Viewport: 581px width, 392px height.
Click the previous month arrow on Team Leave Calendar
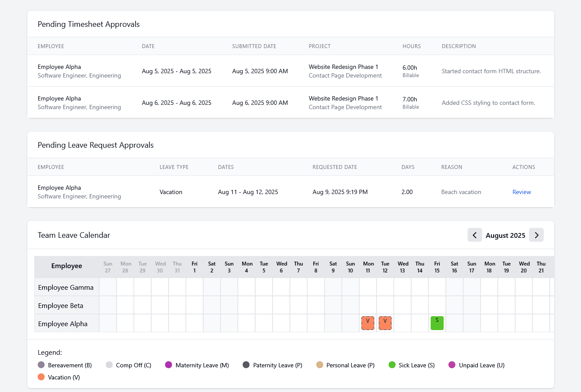coord(474,235)
